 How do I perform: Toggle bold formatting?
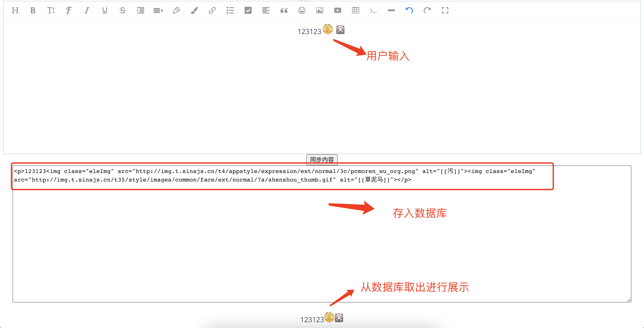tap(33, 10)
